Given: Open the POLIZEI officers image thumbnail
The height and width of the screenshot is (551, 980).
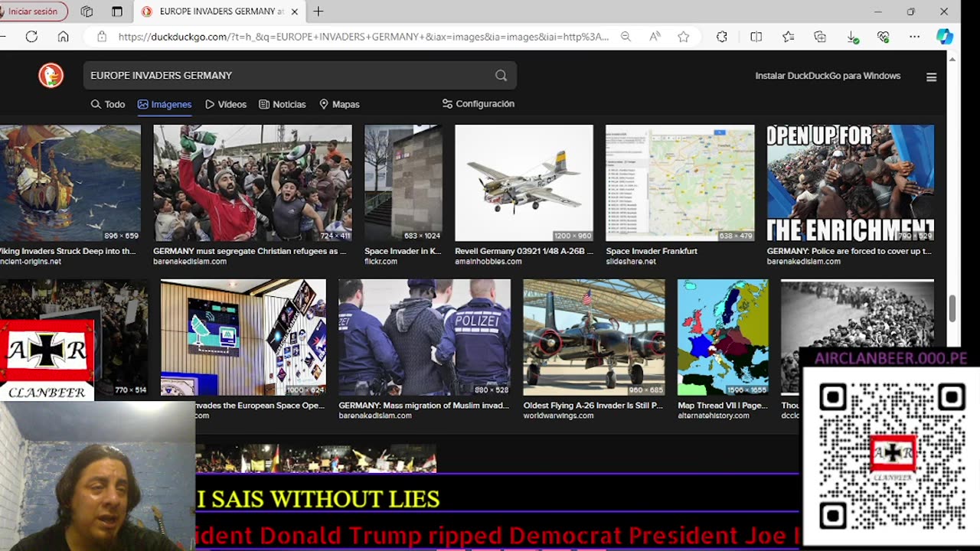Looking at the screenshot, I should pos(424,337).
